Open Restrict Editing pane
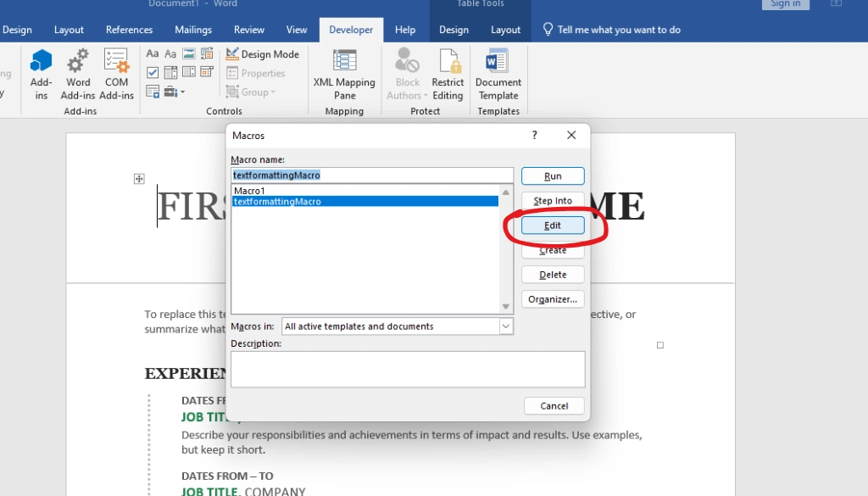The image size is (868, 496). tap(448, 75)
